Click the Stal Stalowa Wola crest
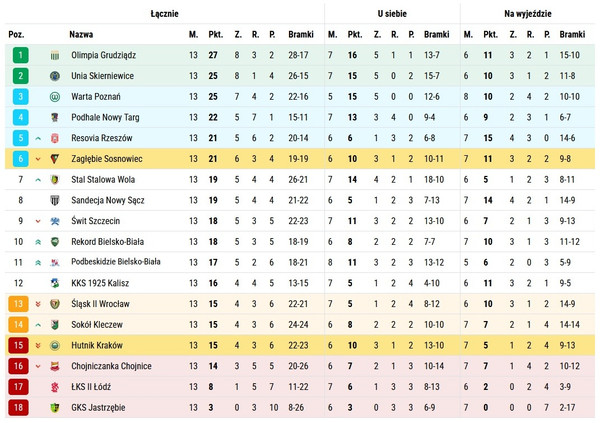This screenshot has width=600, height=423. point(55,180)
